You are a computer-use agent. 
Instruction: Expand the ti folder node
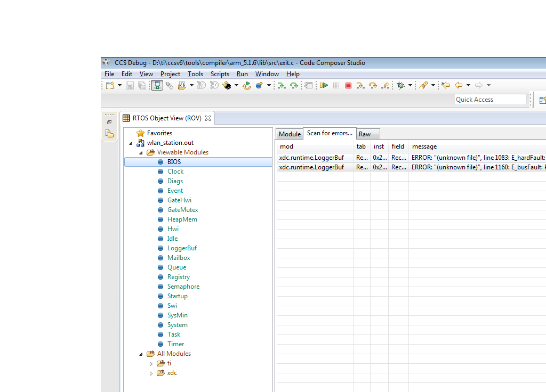point(151,364)
